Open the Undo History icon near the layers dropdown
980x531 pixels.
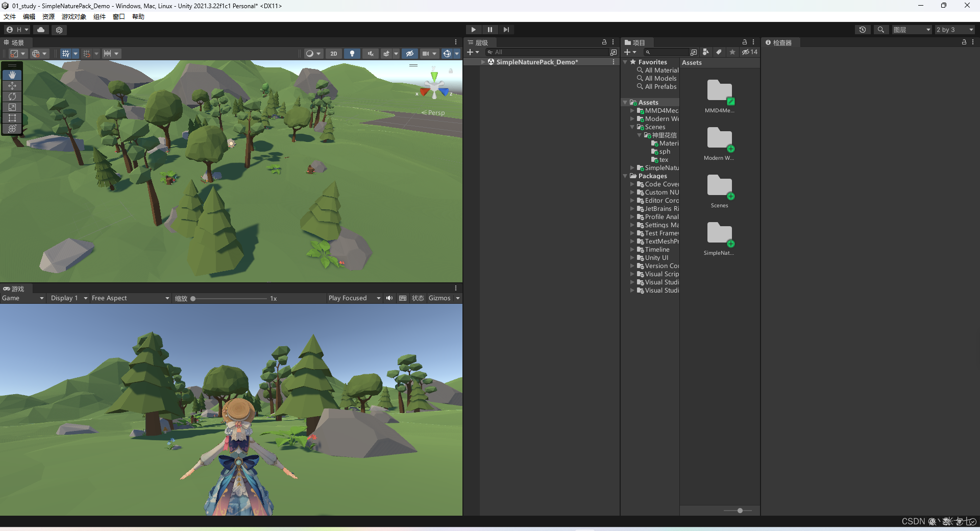coord(863,29)
